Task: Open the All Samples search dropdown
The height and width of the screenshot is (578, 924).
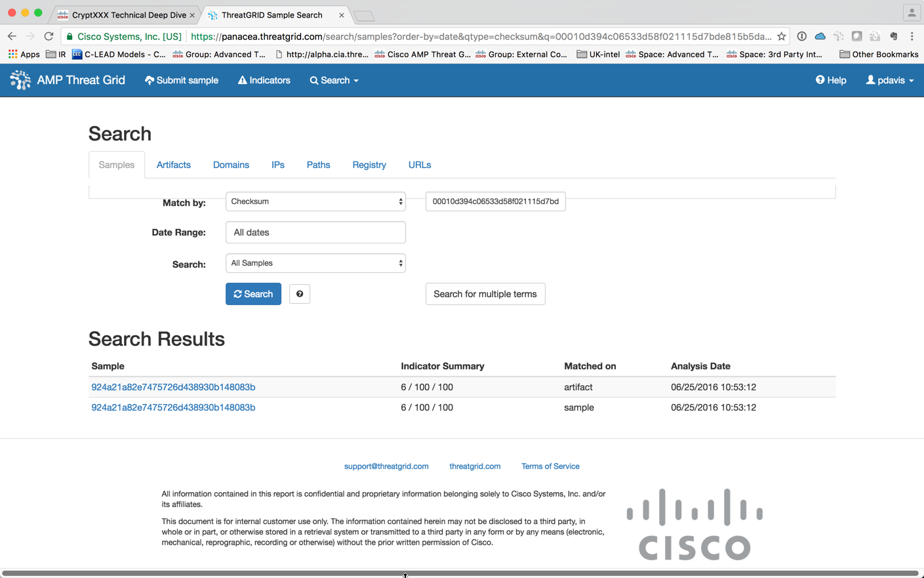Action: point(315,263)
